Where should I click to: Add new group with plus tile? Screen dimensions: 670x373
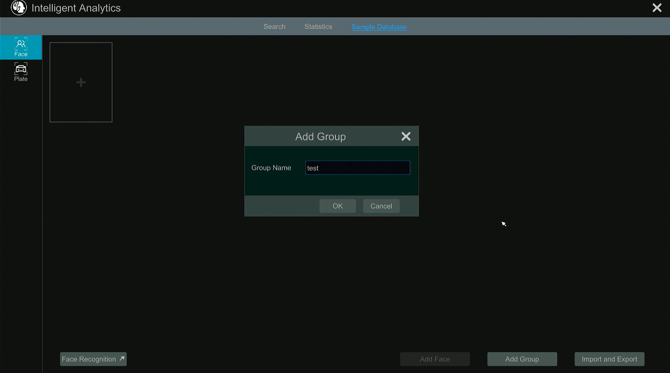coord(81,82)
